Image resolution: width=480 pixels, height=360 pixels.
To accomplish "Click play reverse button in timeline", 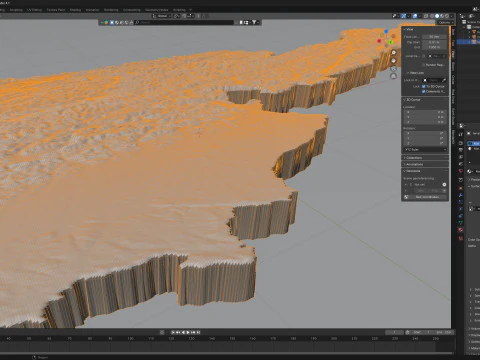I will tap(183, 332).
